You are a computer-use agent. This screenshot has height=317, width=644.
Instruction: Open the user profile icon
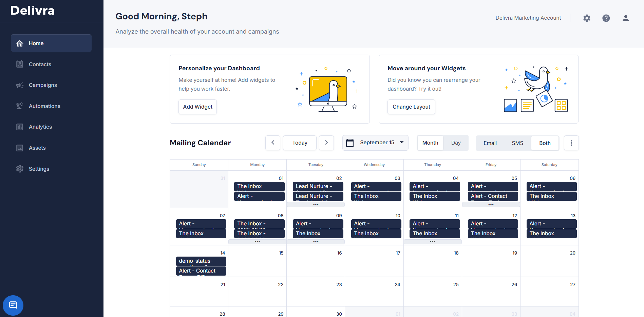(625, 18)
